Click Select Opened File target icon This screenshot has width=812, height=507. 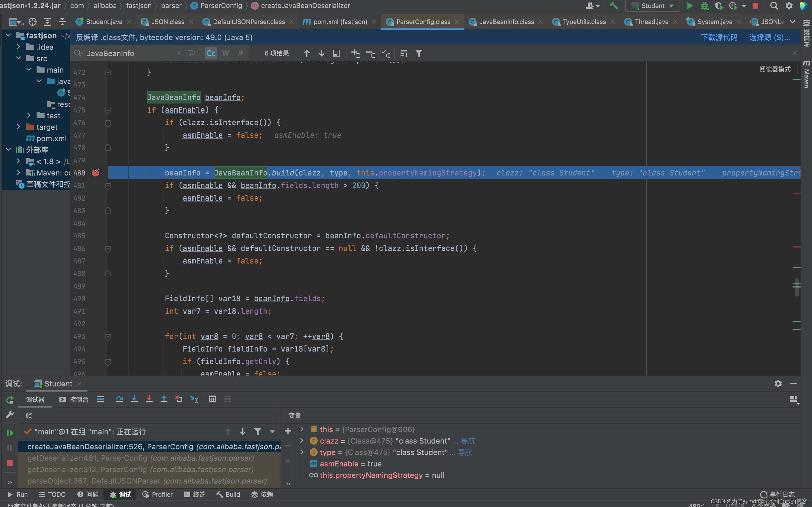pyautogui.click(x=33, y=22)
